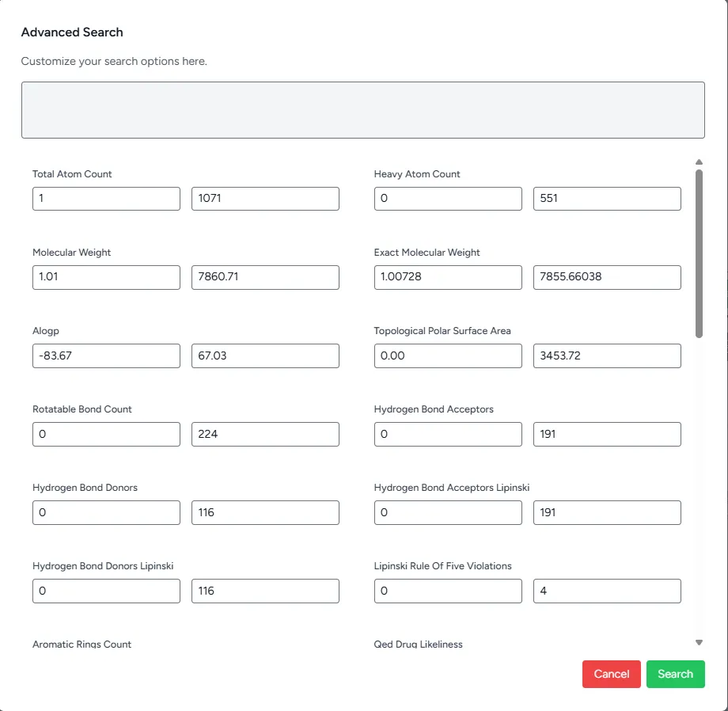Click the Molecular Weight maximum field
This screenshot has width=728, height=711.
pyautogui.click(x=265, y=277)
